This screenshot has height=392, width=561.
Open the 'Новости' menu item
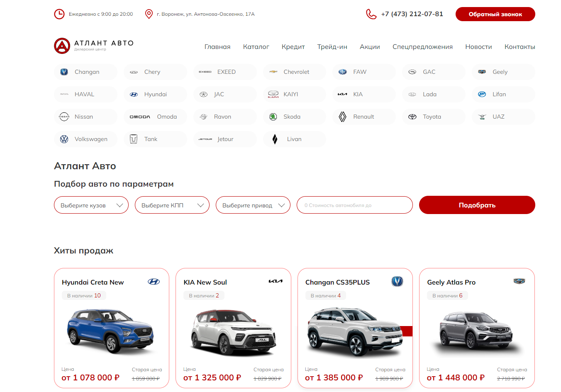coord(478,47)
